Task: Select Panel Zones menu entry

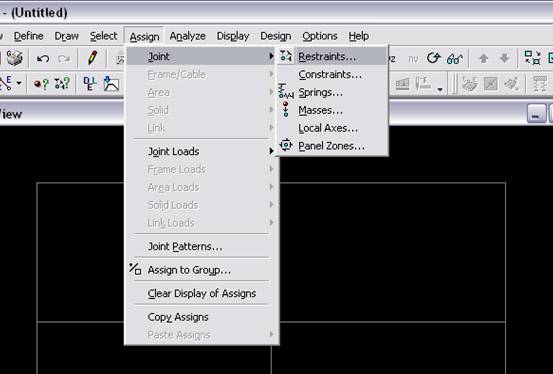Action: pos(332,146)
